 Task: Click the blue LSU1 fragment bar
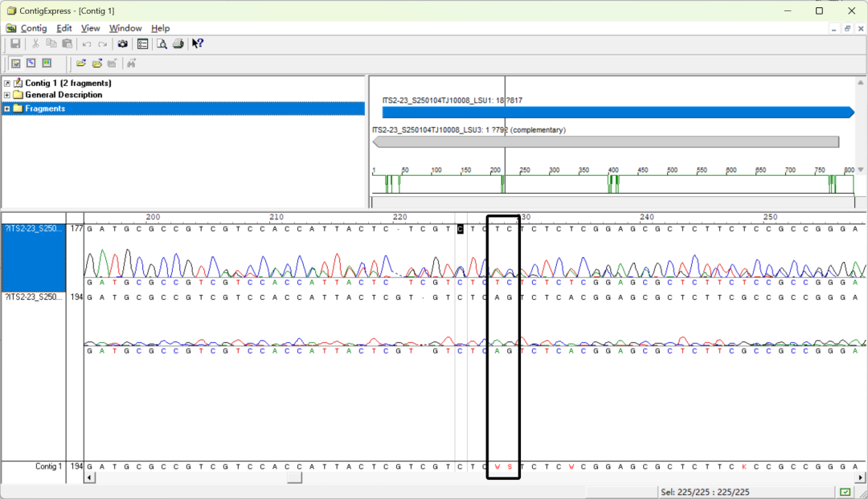pyautogui.click(x=618, y=112)
